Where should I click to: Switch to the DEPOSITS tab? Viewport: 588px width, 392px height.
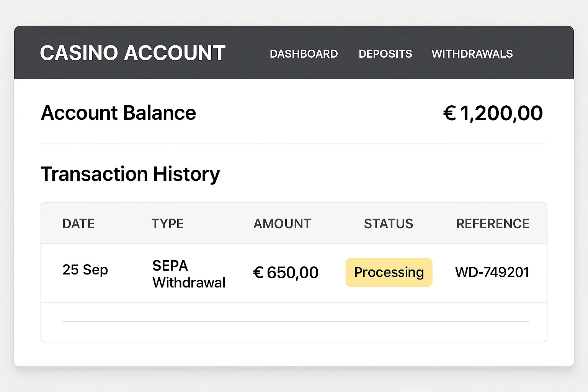[x=385, y=54]
